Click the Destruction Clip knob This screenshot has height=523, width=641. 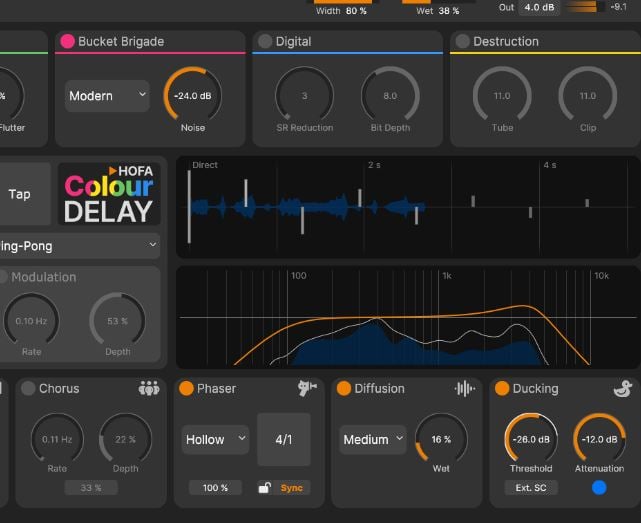pos(588,95)
